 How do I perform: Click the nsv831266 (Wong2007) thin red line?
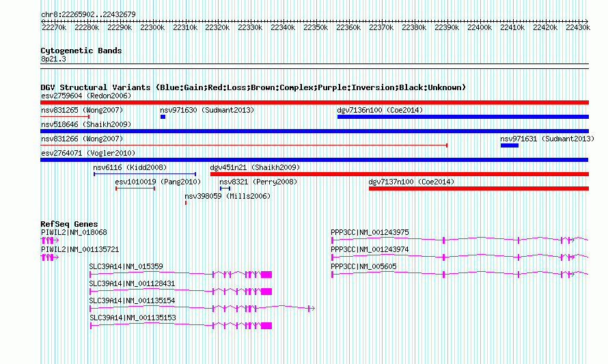(244, 145)
